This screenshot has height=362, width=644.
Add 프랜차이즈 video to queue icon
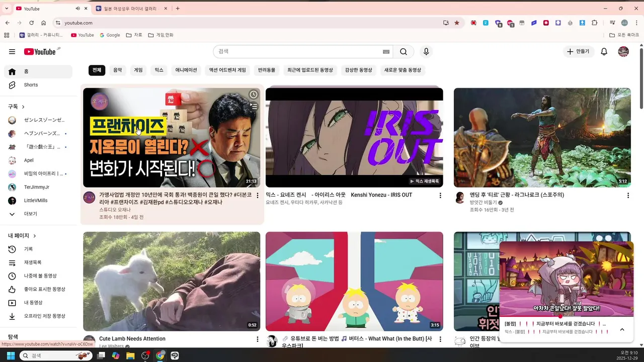(x=254, y=106)
